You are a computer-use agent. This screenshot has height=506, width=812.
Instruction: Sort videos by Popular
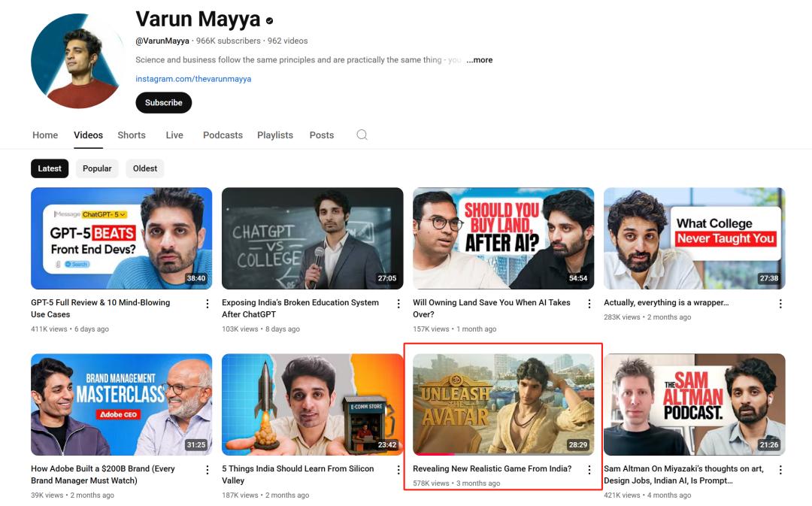tap(97, 168)
